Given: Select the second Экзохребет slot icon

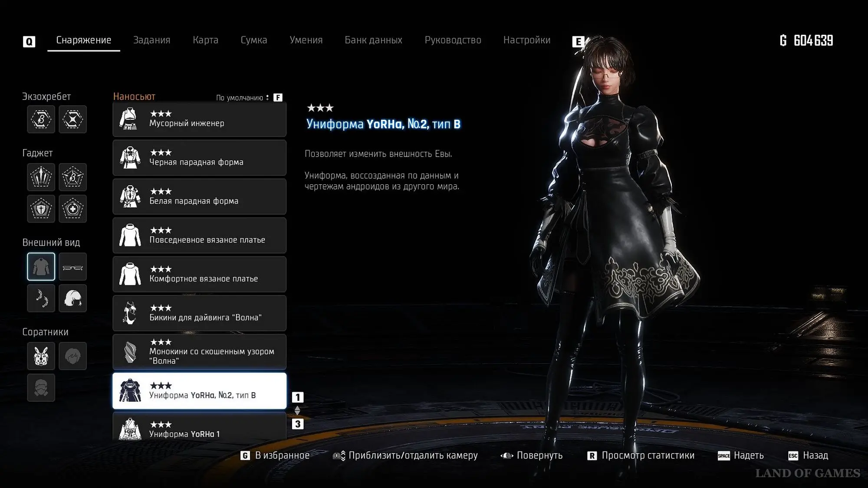Looking at the screenshot, I should coord(72,119).
